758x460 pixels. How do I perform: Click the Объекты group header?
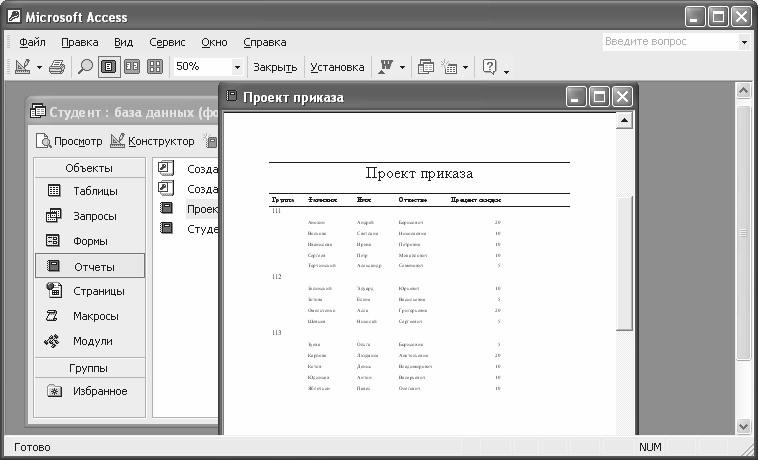coord(89,168)
